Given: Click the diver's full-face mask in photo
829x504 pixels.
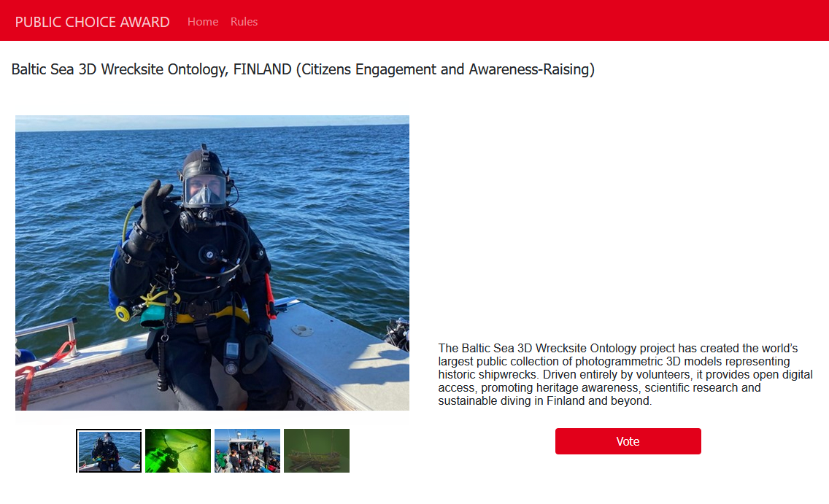Looking at the screenshot, I should pos(204,191).
